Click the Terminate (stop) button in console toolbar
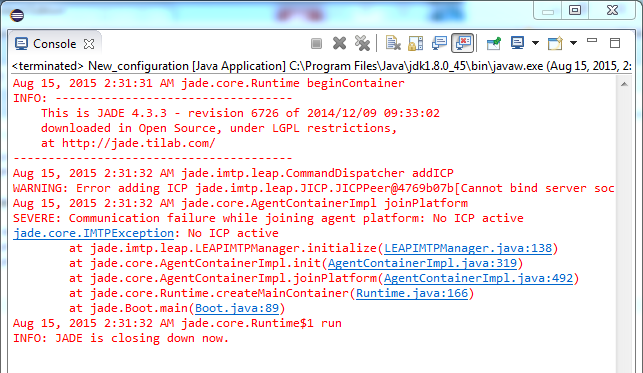Screen dimensions: 643x373 (316, 43)
